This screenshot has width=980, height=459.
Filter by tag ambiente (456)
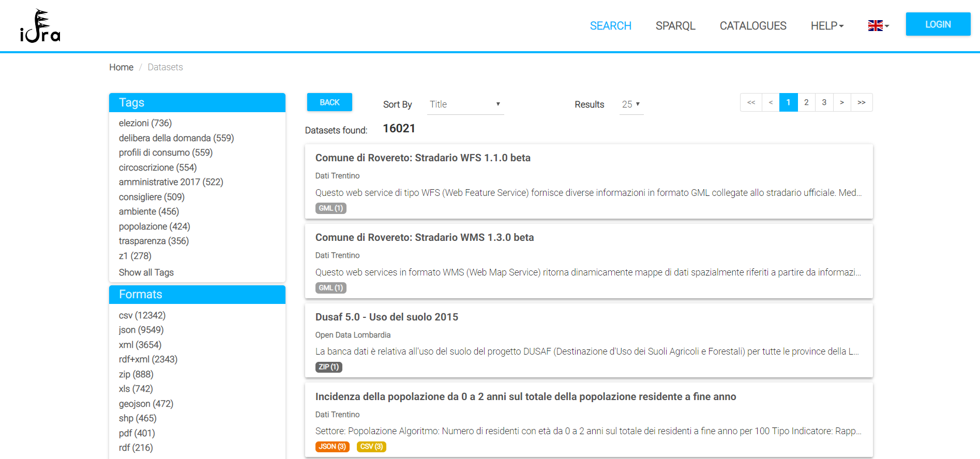click(x=149, y=211)
